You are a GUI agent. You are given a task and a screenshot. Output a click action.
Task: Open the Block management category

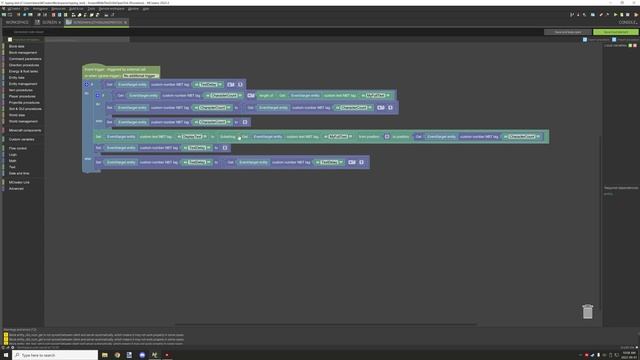23,53
